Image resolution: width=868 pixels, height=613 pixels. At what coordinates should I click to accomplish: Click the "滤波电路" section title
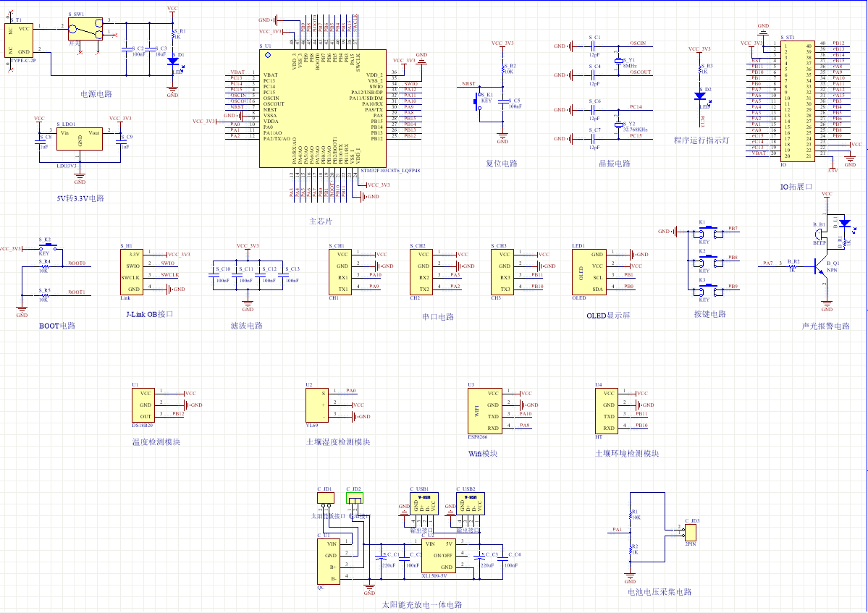[x=247, y=326]
